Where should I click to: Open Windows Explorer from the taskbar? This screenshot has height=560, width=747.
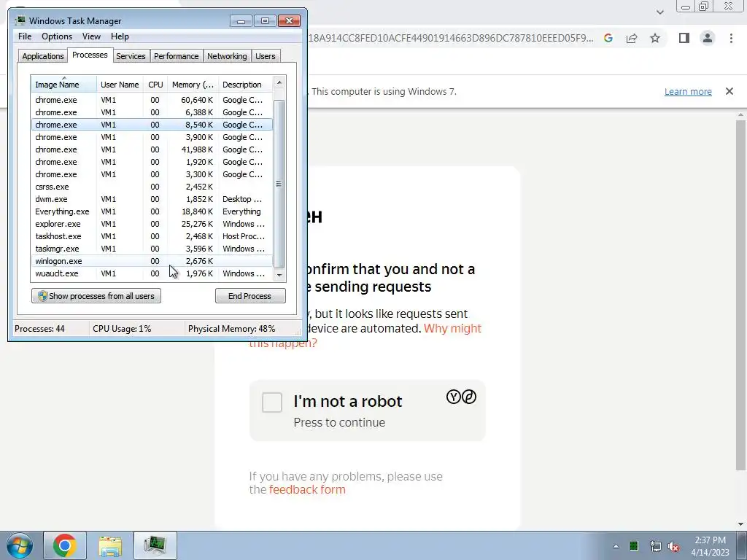coord(110,545)
